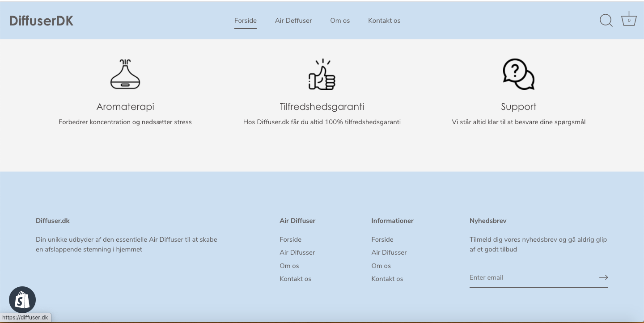Open Kontakt os in the top navigation
Image resolution: width=644 pixels, height=323 pixels.
coord(384,21)
